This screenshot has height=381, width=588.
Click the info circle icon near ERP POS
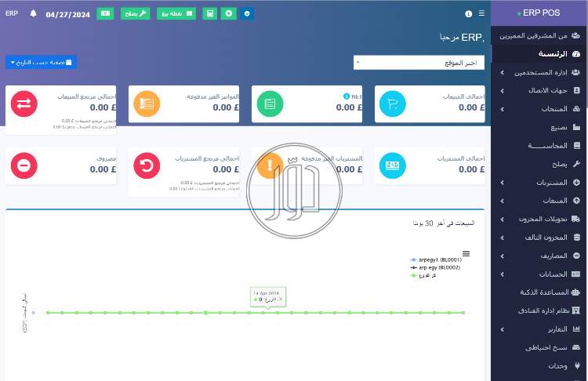pyautogui.click(x=468, y=14)
